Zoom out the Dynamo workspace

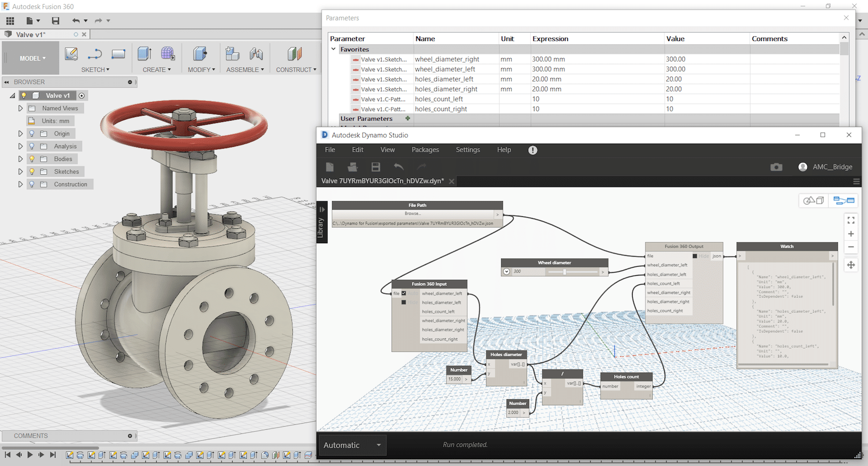(851, 247)
